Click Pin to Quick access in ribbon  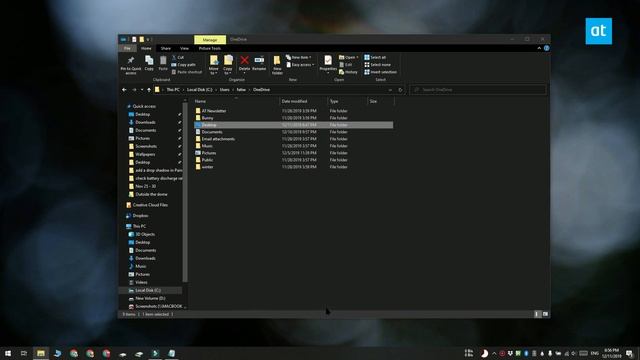point(131,65)
